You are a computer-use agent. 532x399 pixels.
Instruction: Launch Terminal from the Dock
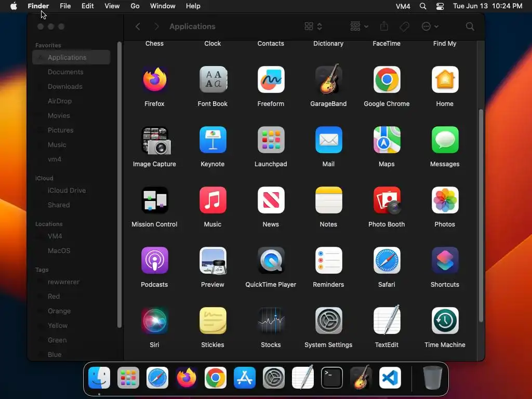332,378
